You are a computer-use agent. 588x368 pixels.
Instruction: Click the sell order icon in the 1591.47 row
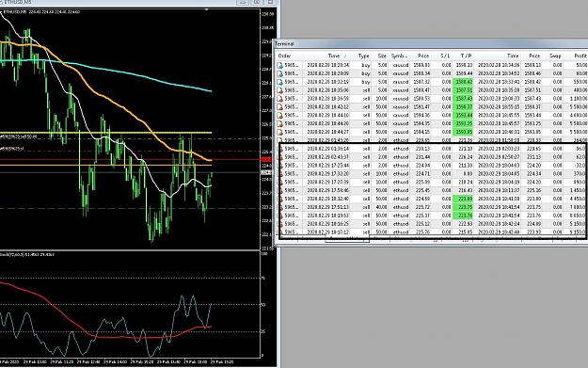pyautogui.click(x=279, y=107)
